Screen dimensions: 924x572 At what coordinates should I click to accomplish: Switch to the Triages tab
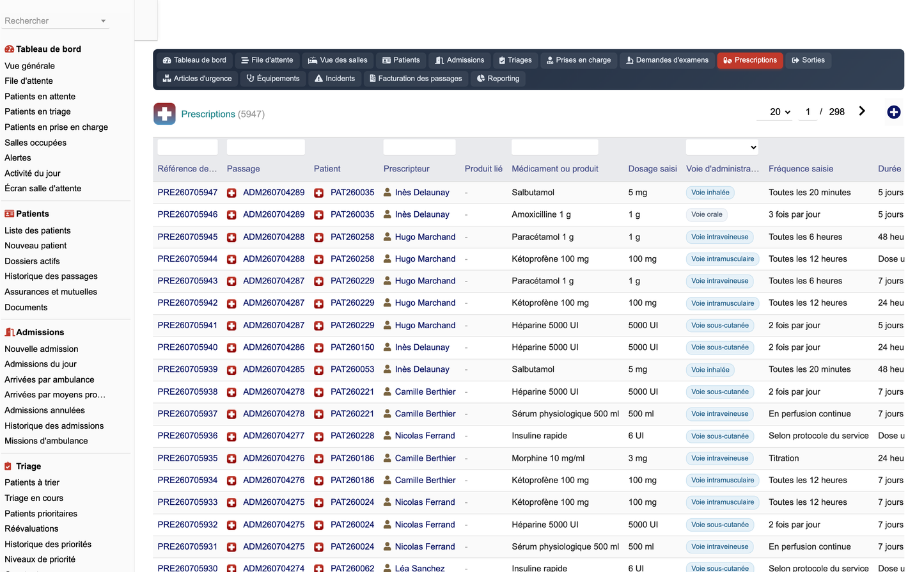tap(515, 60)
